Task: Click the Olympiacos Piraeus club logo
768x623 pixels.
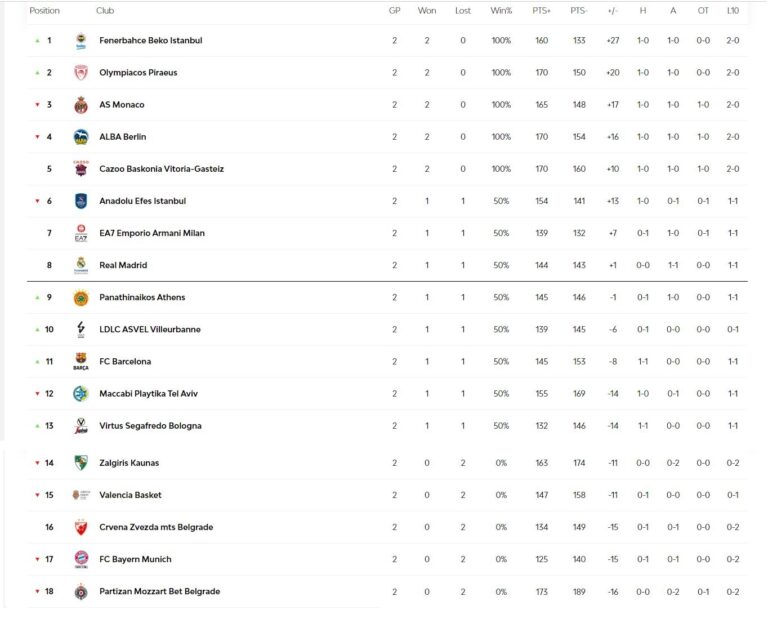Action: point(81,73)
